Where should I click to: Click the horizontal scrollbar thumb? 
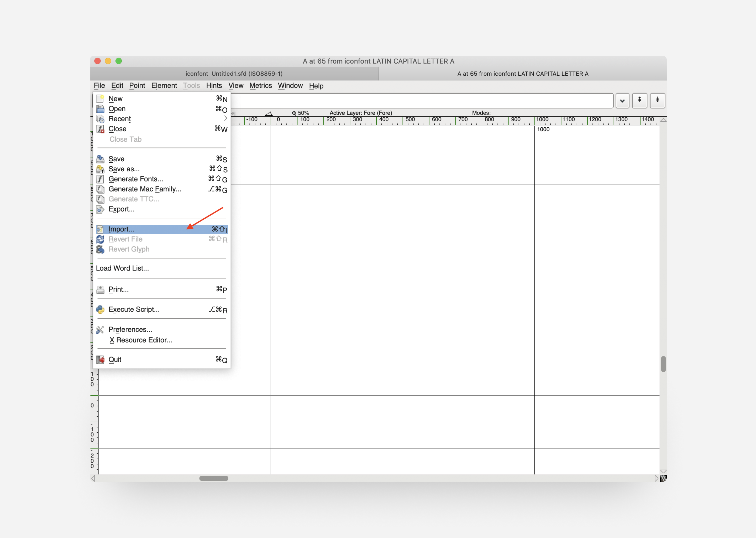coord(214,478)
